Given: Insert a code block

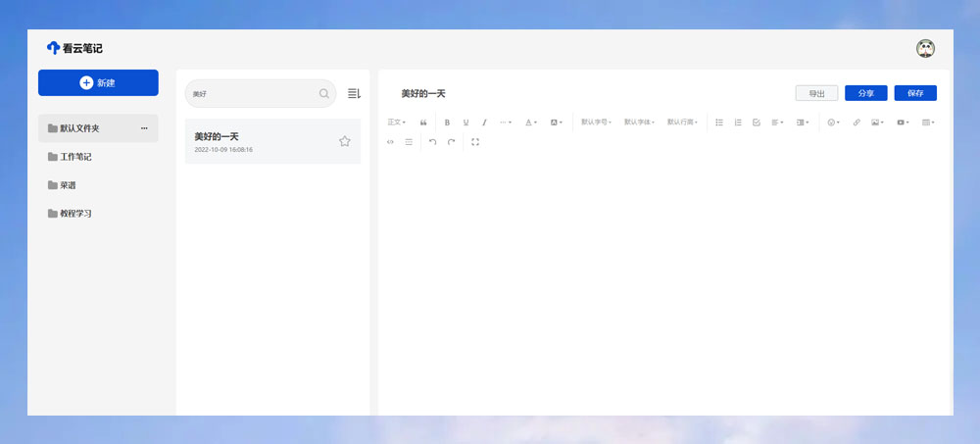Looking at the screenshot, I should (390, 142).
